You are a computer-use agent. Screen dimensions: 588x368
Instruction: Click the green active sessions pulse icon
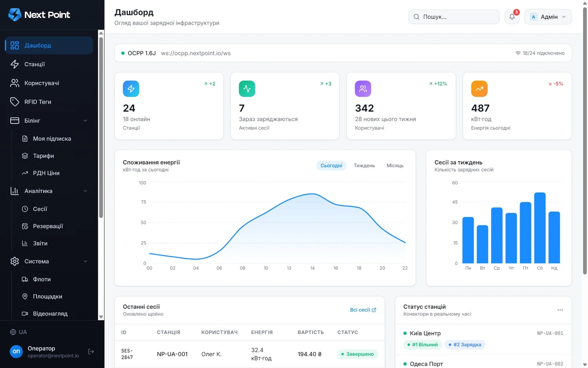(x=247, y=89)
